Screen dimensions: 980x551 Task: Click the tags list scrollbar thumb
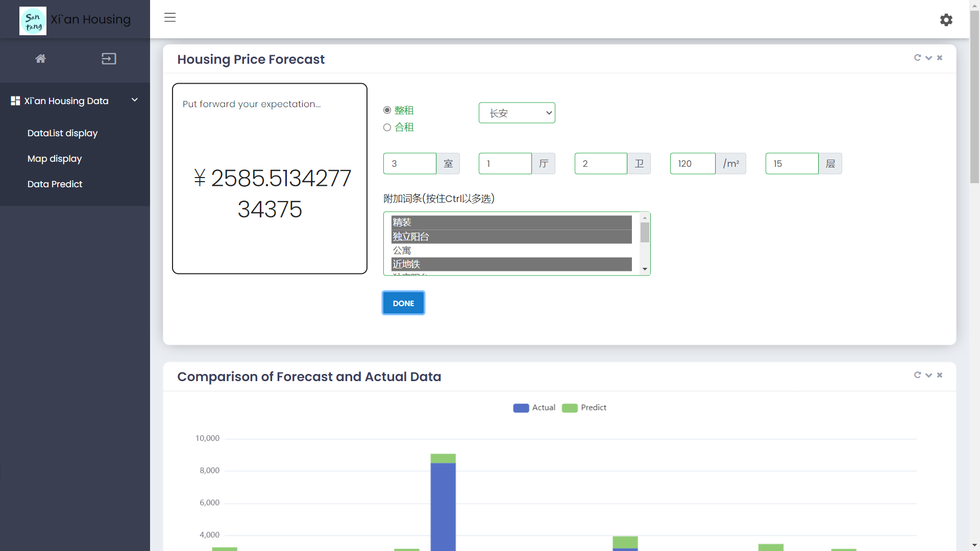point(645,233)
